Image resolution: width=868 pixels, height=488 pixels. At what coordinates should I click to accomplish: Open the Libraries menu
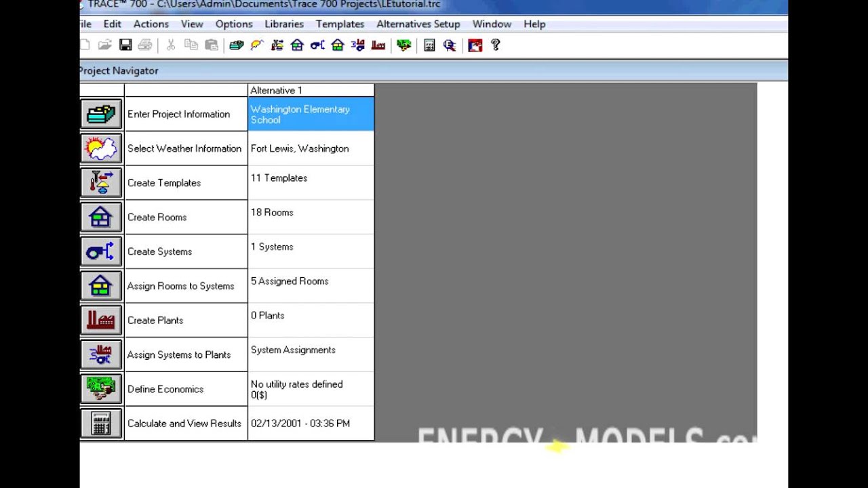284,24
